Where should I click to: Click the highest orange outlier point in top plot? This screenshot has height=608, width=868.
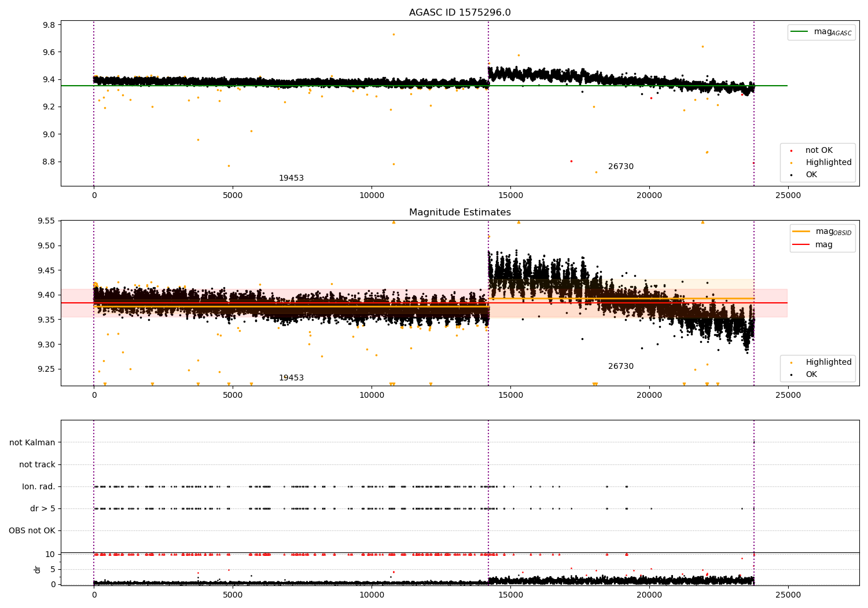pos(393,34)
